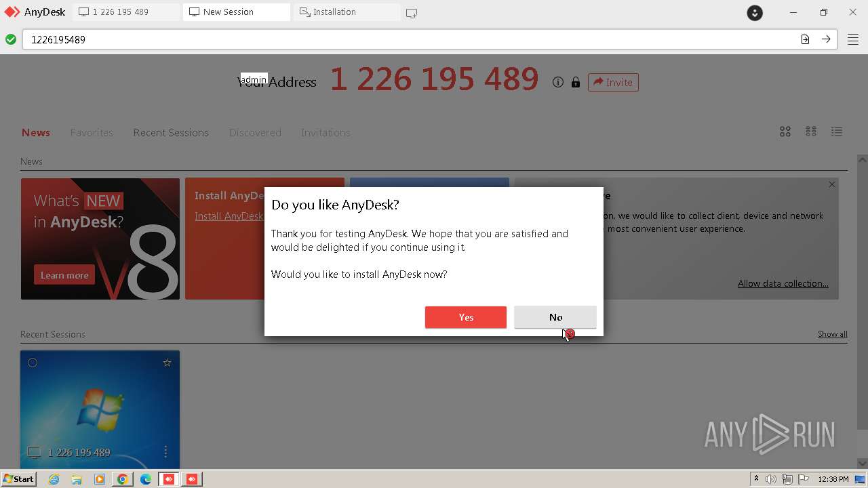Switch to the New Session tab

pyautogui.click(x=236, y=12)
